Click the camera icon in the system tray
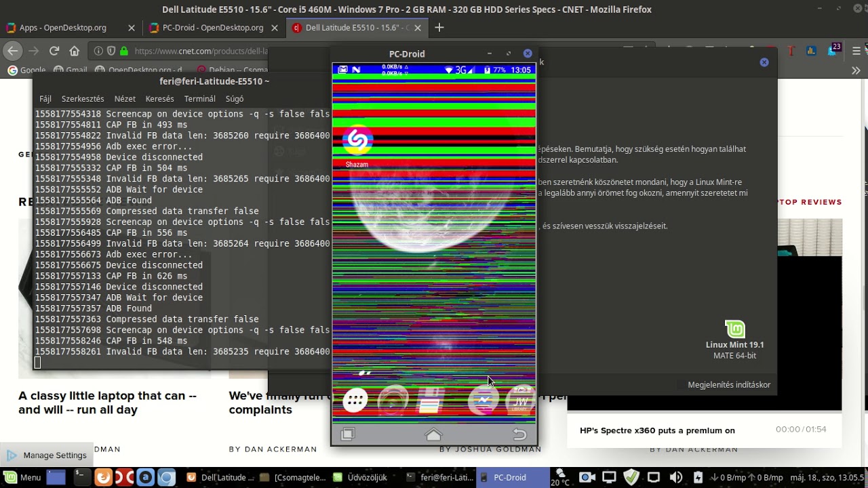Screen dimensions: 868x488 587,478
